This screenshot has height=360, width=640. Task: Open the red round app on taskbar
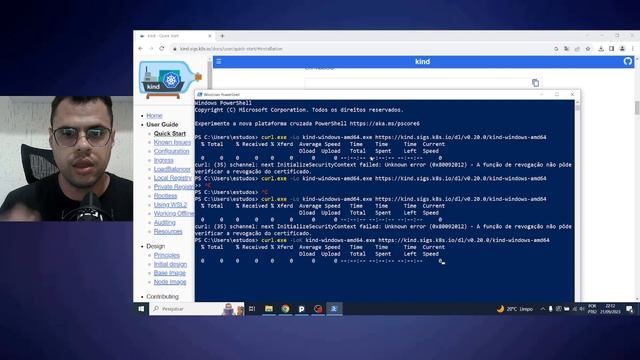(318, 309)
